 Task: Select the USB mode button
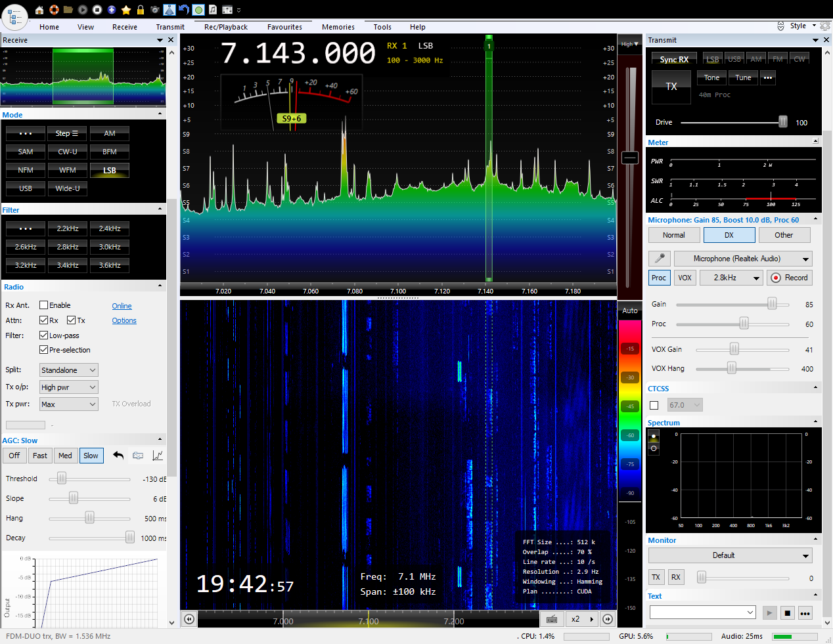[26, 188]
